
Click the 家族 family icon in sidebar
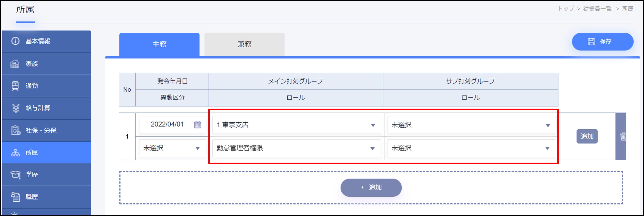tap(15, 64)
